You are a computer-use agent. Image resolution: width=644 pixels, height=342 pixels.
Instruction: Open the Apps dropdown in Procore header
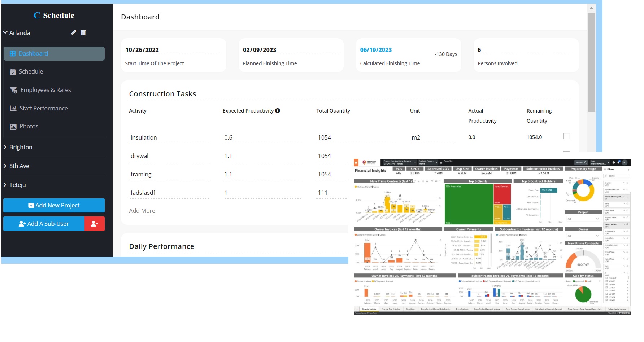[x=599, y=162]
